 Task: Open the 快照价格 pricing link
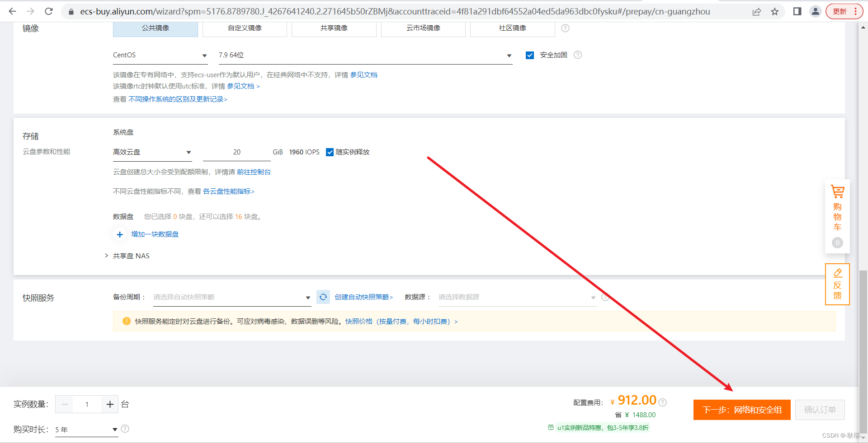[x=401, y=322]
